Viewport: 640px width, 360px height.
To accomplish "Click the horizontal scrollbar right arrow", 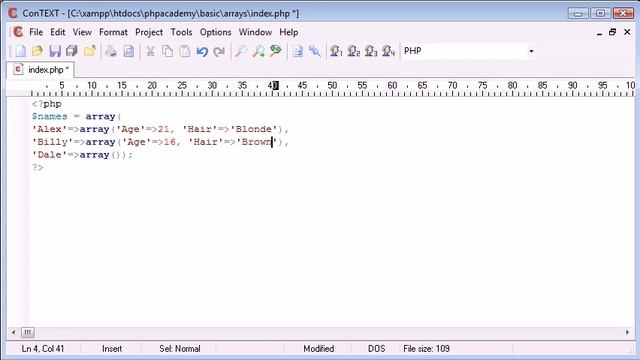I will (x=627, y=332).
